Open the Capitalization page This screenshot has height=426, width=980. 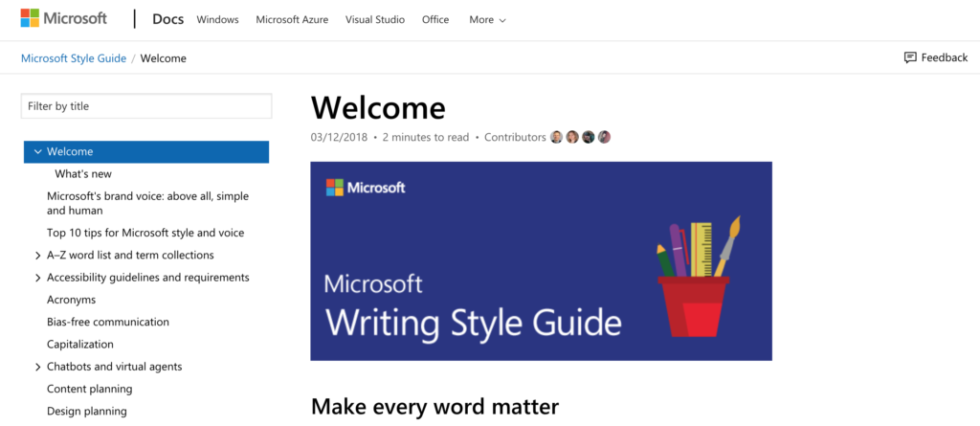(x=80, y=345)
